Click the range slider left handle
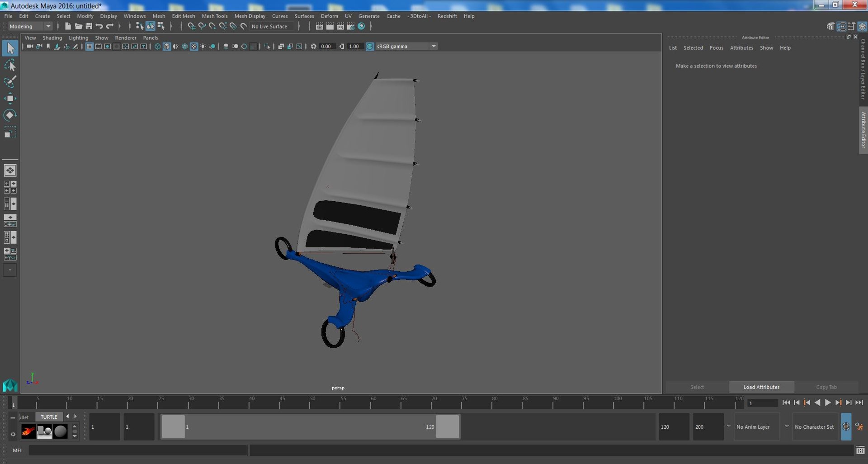 click(173, 427)
